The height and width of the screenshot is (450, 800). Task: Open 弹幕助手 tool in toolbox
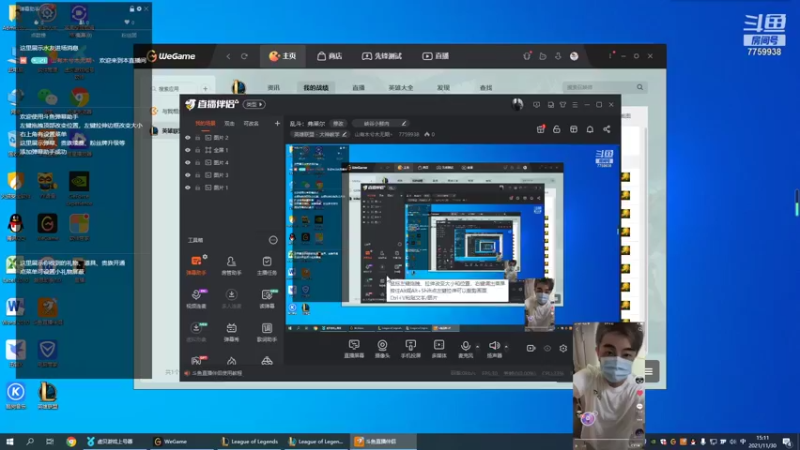(x=196, y=265)
